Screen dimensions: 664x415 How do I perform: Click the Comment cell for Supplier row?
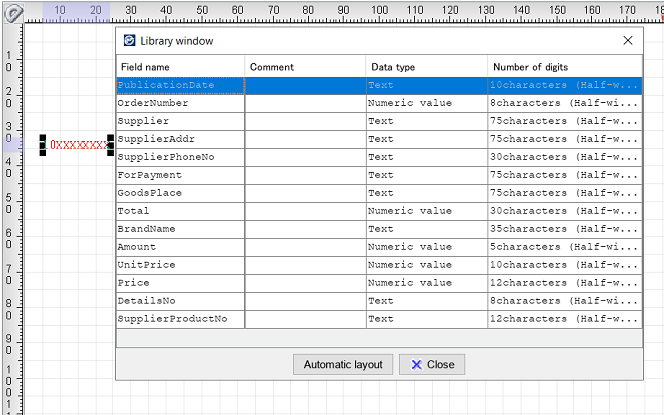tap(305, 121)
